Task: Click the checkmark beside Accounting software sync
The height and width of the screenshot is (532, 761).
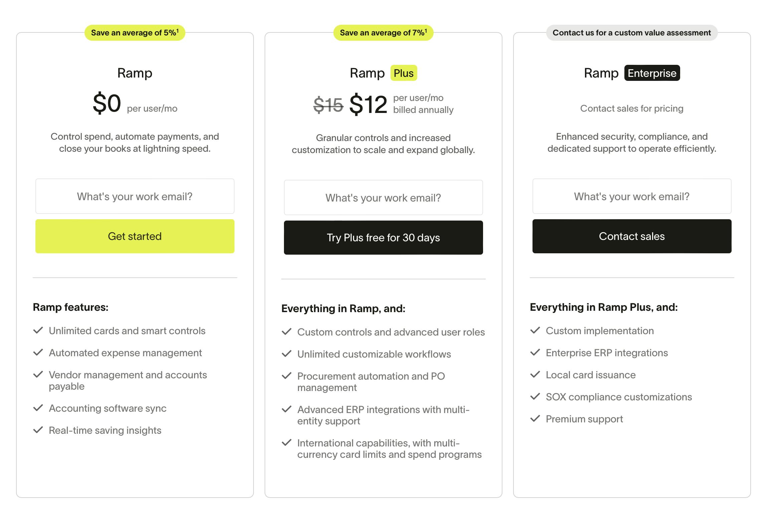Action: click(x=38, y=408)
